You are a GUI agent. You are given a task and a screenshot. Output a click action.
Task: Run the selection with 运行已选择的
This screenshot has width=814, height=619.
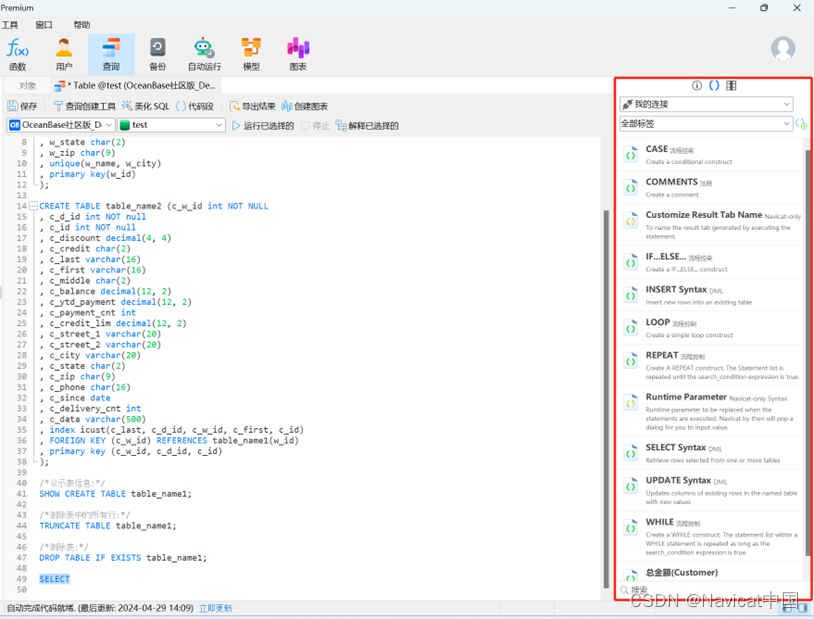pyautogui.click(x=263, y=126)
